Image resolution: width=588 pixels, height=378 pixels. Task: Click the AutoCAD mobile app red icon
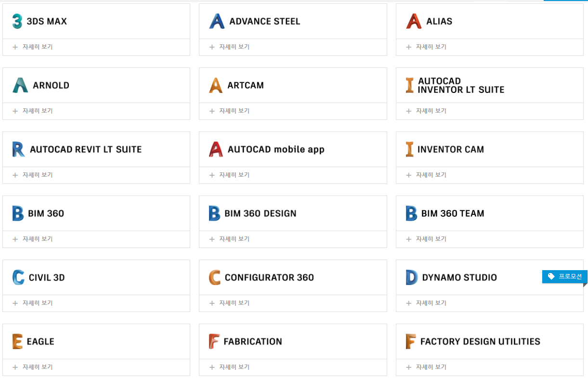[216, 149]
